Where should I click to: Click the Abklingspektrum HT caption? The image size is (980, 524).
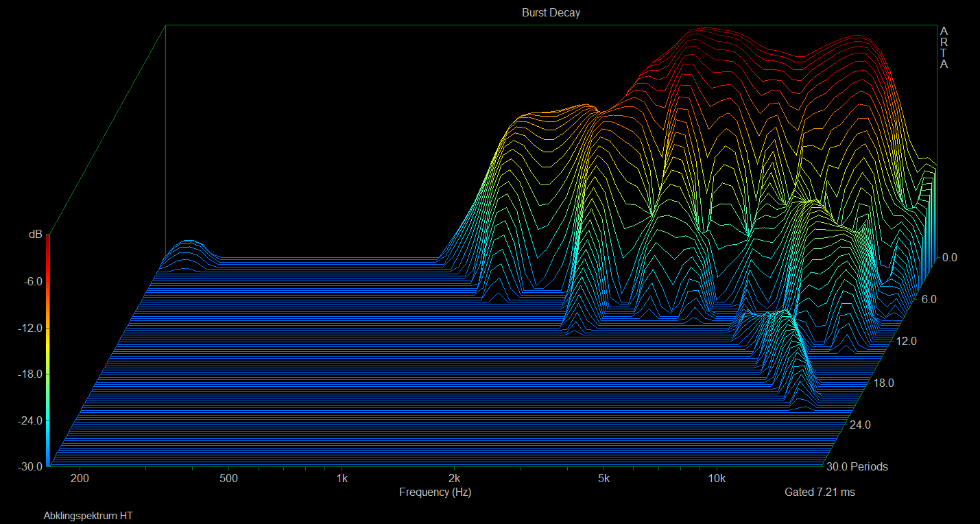(x=88, y=515)
